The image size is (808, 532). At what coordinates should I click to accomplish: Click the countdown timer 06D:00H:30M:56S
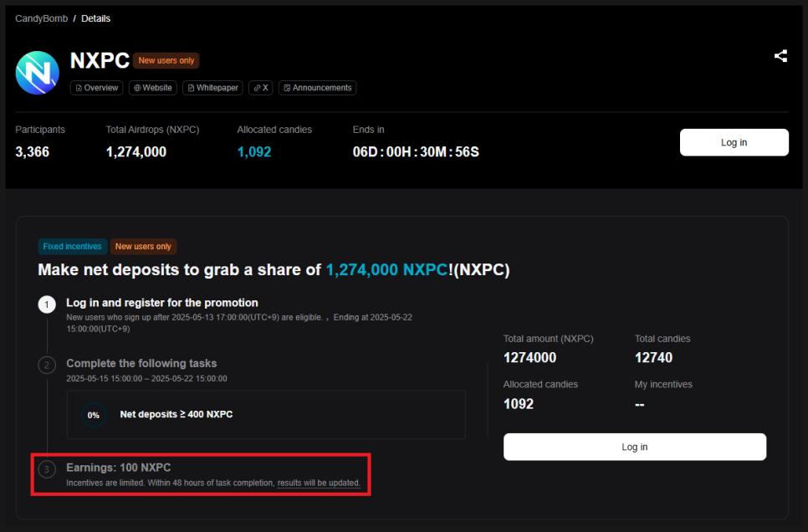pyautogui.click(x=416, y=151)
